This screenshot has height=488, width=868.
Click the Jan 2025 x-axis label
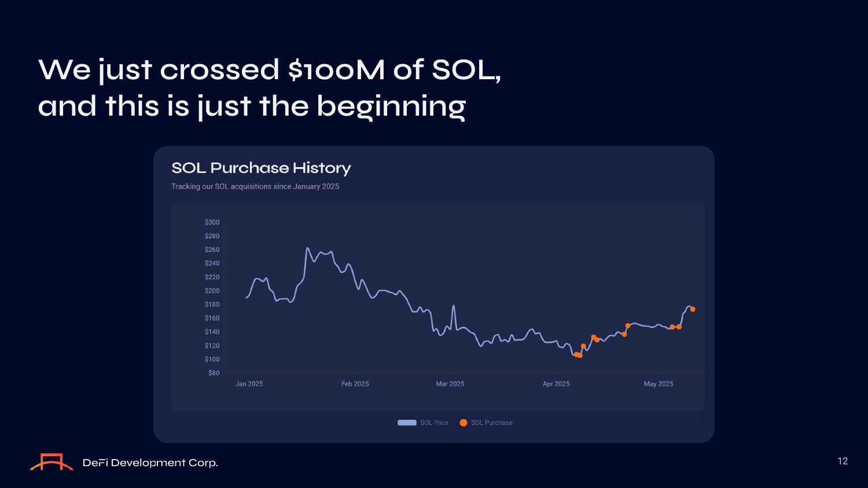(x=249, y=384)
